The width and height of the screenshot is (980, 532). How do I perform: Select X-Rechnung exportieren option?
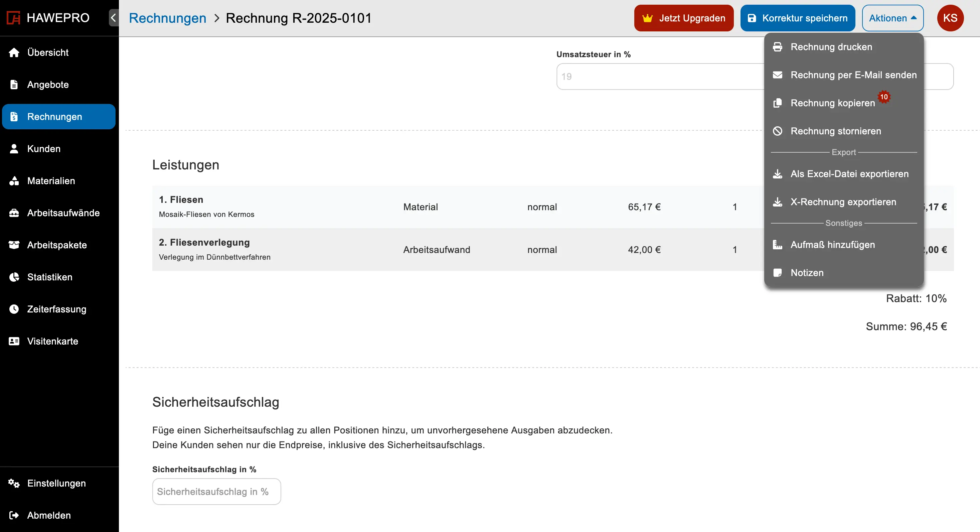(844, 202)
